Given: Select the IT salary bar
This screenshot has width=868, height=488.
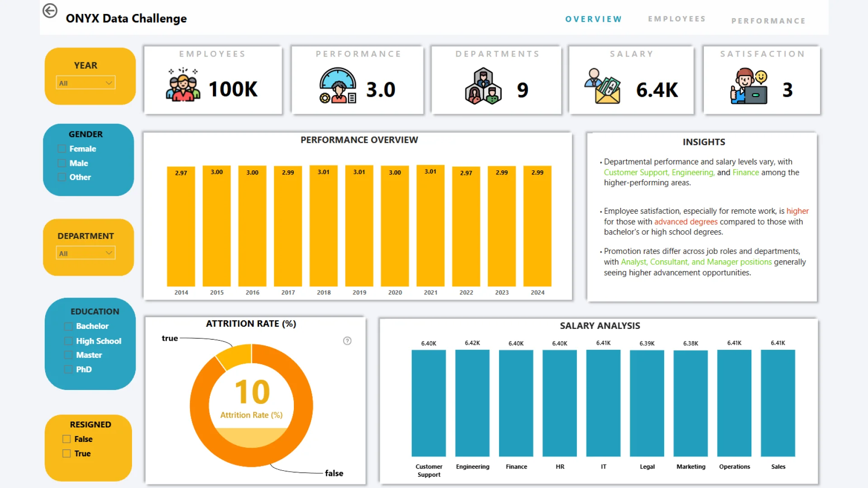Looking at the screenshot, I should pos(604,403).
